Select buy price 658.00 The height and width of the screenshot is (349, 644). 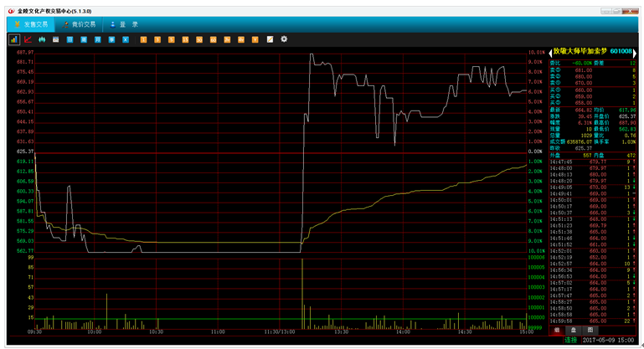[x=584, y=103]
